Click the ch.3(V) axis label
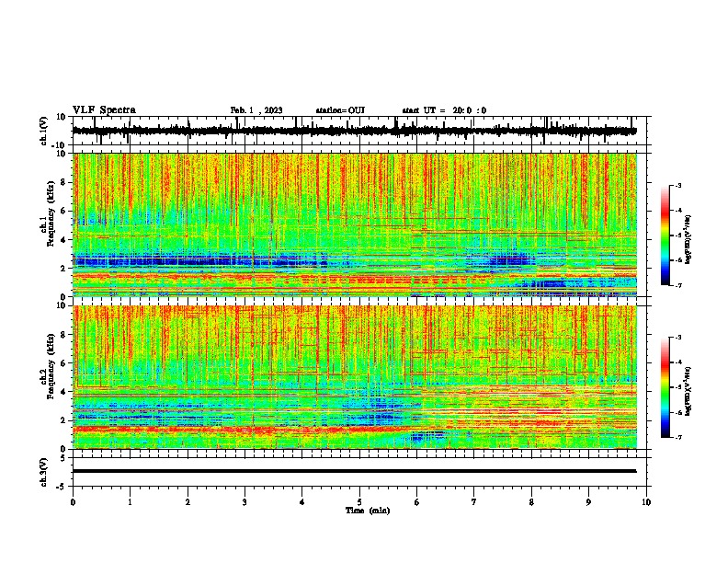Screen dimensions: 728x563 click(x=44, y=473)
